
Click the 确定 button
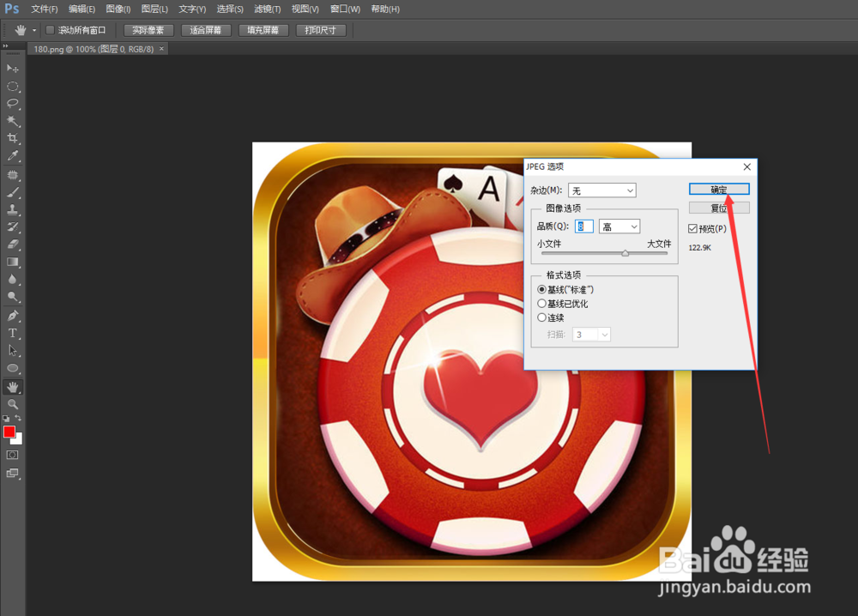719,190
